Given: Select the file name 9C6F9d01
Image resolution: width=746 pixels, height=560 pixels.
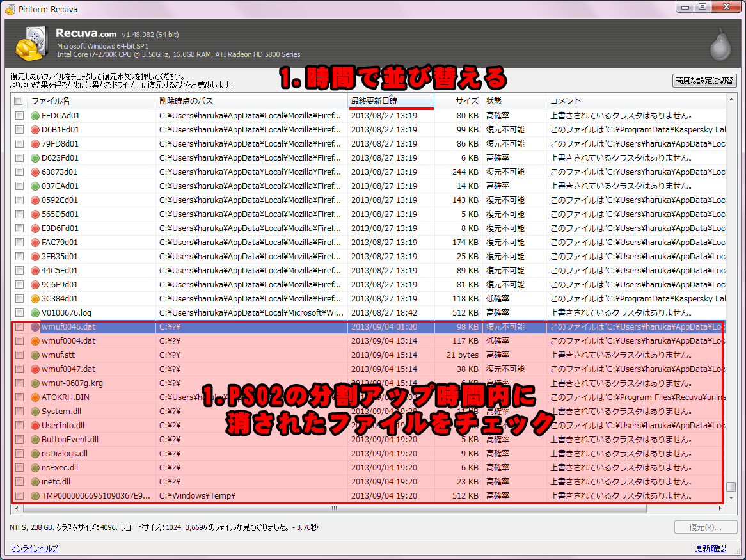Looking at the screenshot, I should click(x=60, y=285).
